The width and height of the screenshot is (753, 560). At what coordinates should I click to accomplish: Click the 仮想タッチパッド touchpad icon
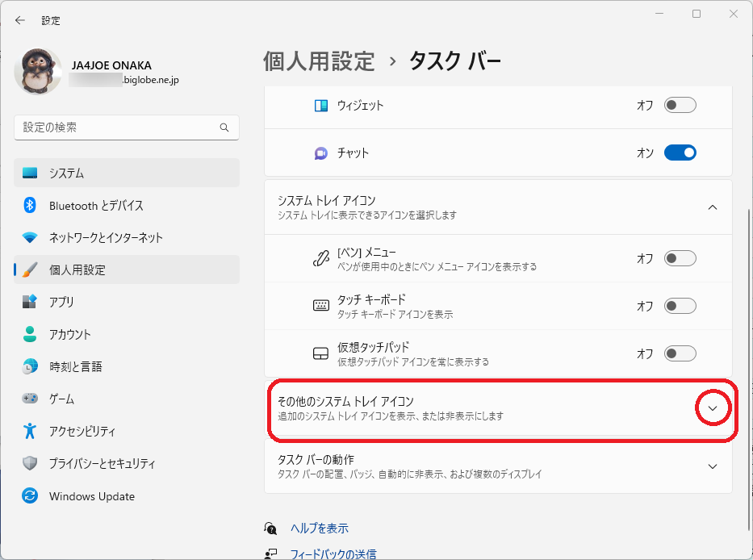point(320,354)
